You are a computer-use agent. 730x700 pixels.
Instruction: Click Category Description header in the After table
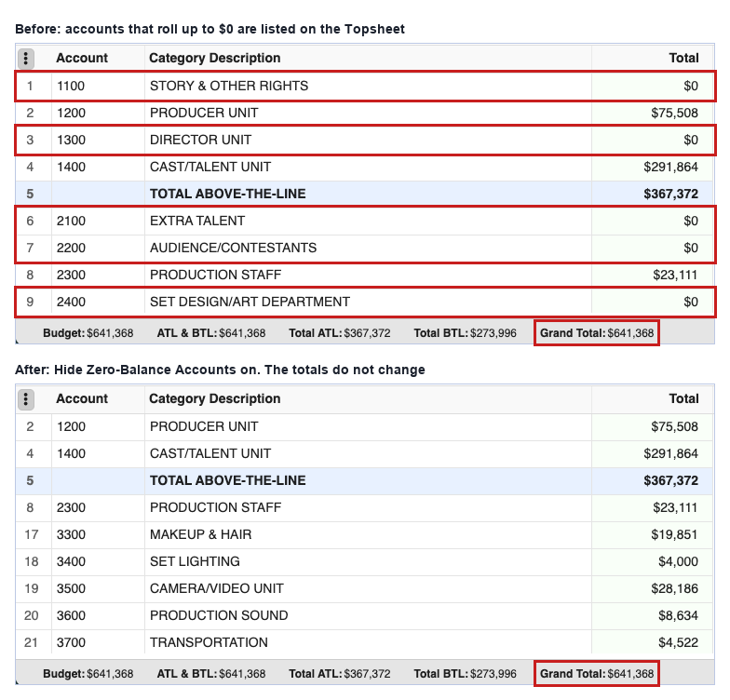(x=214, y=398)
